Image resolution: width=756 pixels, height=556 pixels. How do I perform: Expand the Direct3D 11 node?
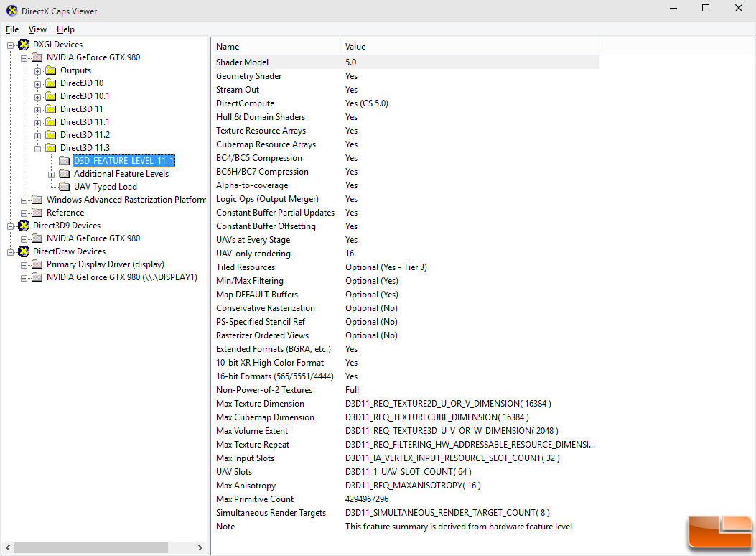(37, 110)
